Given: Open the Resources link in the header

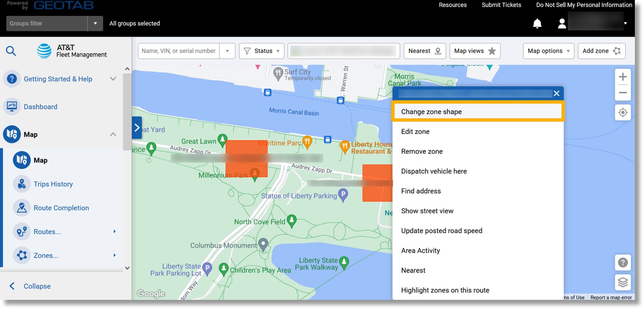Looking at the screenshot, I should click(x=453, y=5).
